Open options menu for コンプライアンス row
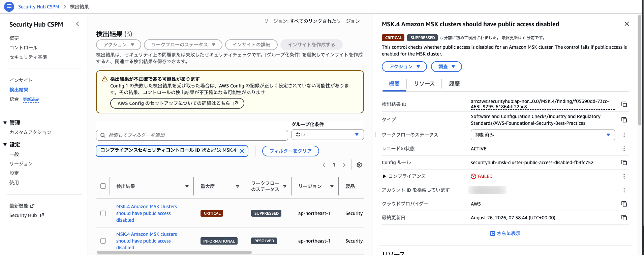The height and width of the screenshot is (255, 644). point(624,176)
